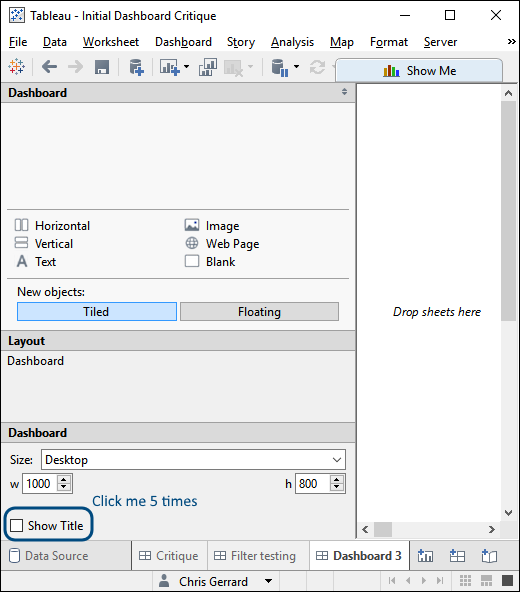Click the Redo forward arrow
520x592 pixels.
tap(76, 67)
